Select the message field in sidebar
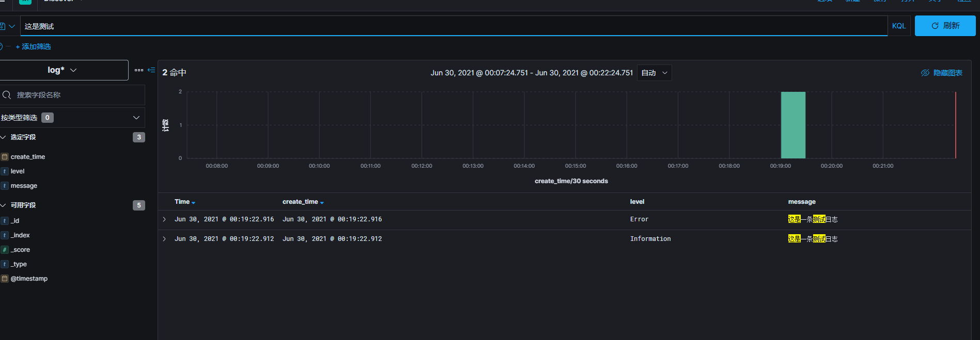The image size is (980, 340). (24, 186)
